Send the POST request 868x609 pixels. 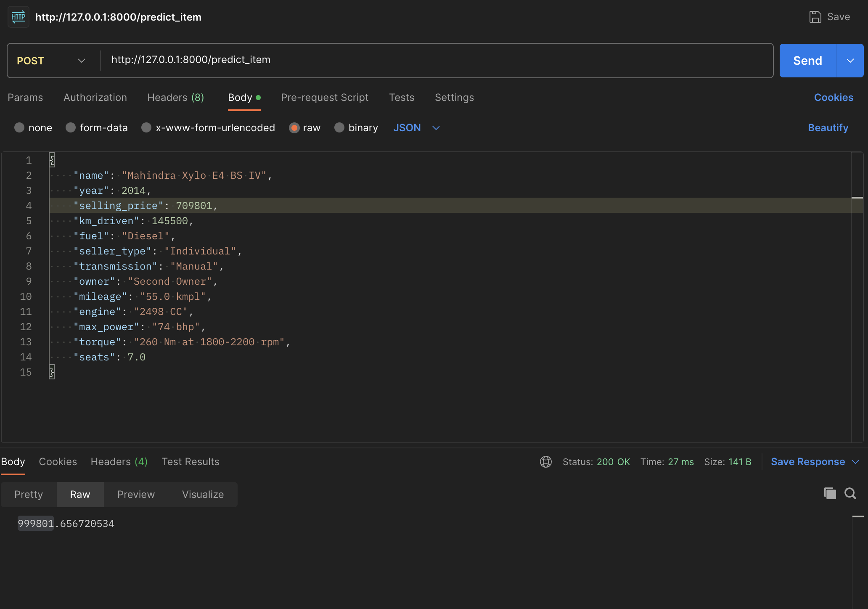[x=807, y=61]
